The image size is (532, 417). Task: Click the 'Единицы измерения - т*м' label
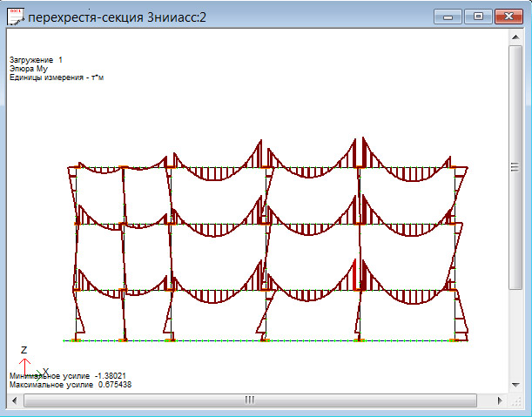[x=51, y=77]
